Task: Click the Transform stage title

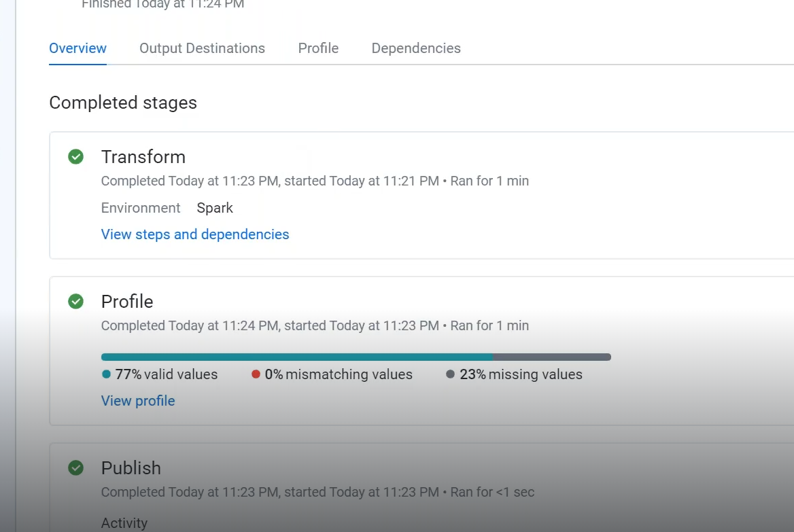Action: pyautogui.click(x=143, y=157)
